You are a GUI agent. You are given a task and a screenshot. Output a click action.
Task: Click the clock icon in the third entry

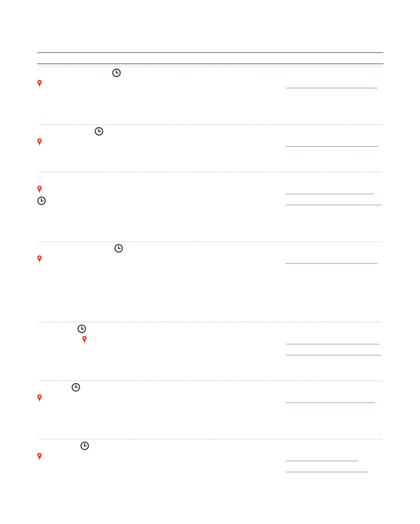pos(42,201)
